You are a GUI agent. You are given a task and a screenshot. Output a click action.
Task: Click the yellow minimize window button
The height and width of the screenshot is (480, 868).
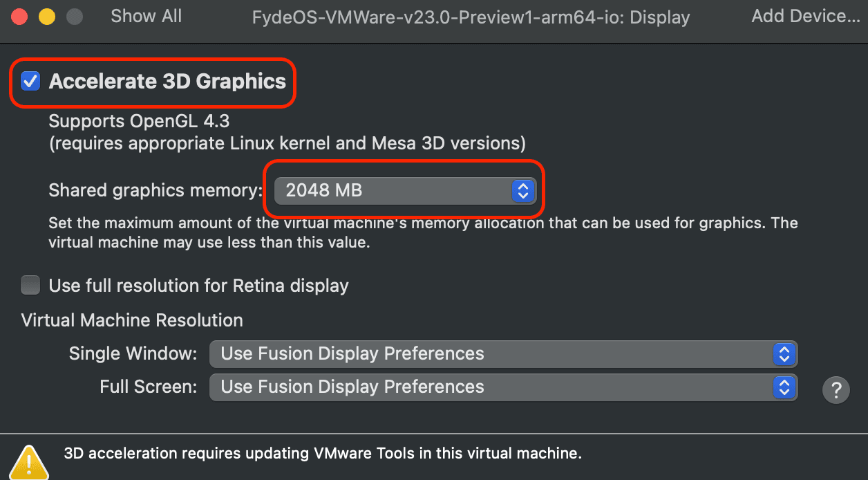(x=46, y=17)
